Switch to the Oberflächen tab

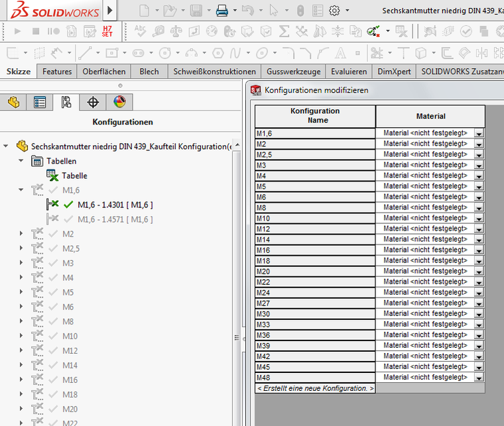coord(104,72)
